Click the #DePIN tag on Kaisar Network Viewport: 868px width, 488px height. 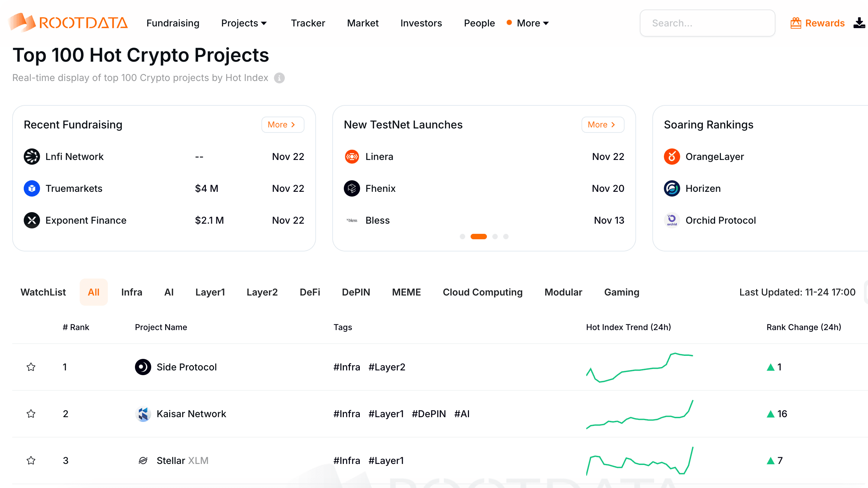(429, 414)
